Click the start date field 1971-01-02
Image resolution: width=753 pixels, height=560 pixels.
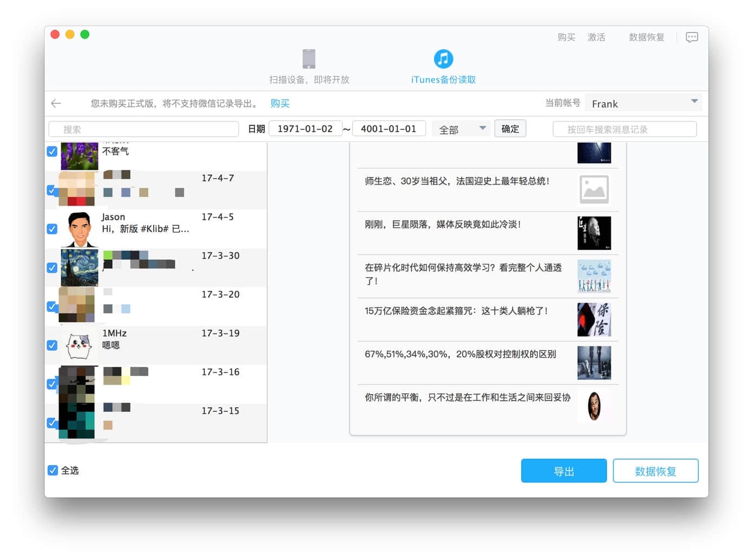(x=305, y=129)
